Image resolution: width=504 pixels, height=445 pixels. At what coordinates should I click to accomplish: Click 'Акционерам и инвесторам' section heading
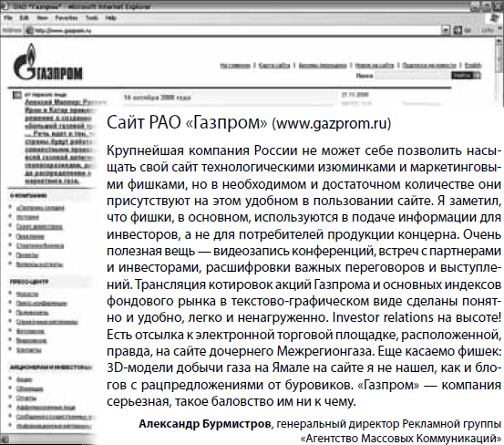click(x=51, y=367)
